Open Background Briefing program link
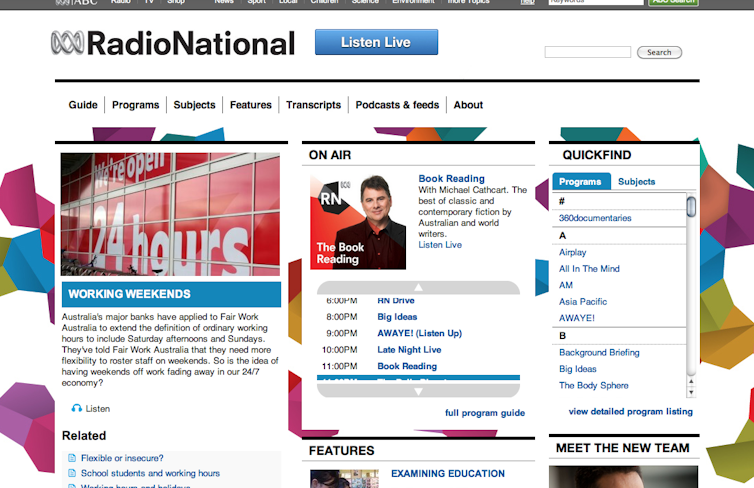754x488 pixels. coord(599,352)
